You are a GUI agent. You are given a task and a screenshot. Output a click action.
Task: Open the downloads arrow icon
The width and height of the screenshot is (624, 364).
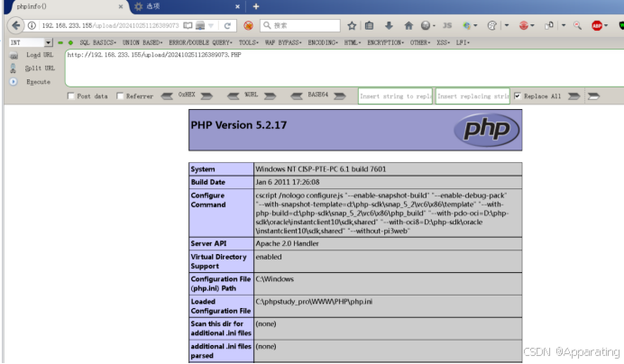389,26
